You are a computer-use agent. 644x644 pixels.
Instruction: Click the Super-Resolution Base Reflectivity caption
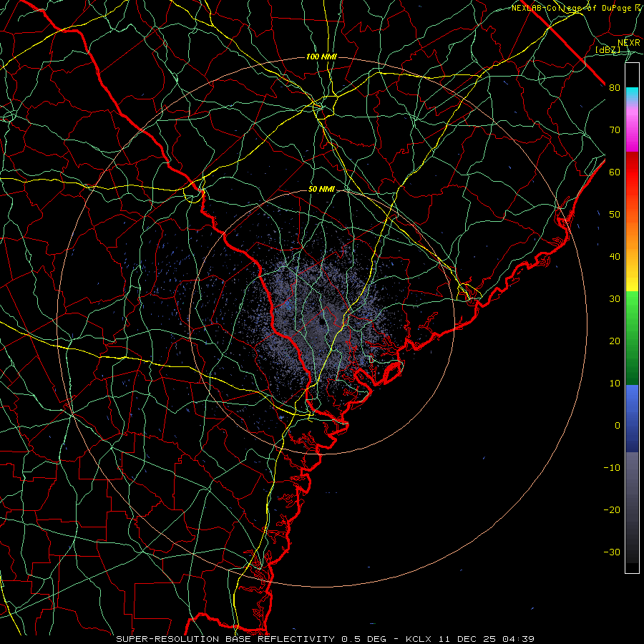click(326, 639)
